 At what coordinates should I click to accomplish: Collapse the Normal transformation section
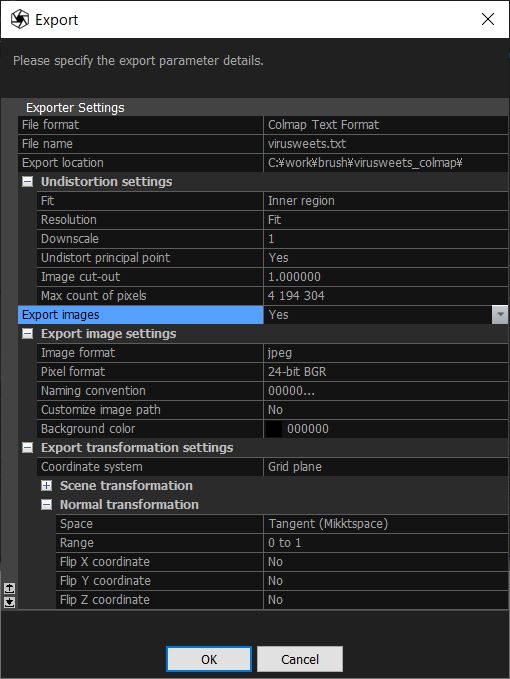tap(46, 505)
